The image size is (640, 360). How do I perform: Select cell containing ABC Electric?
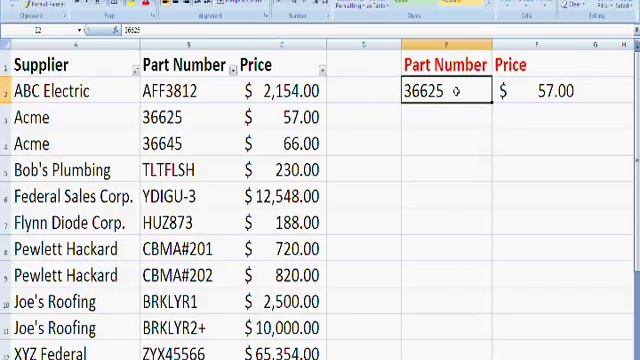click(x=76, y=90)
